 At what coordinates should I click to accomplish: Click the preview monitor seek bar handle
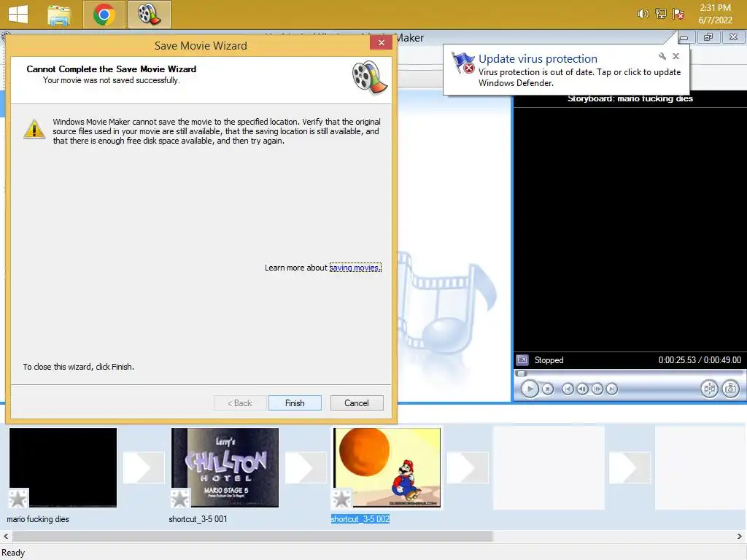tap(522, 374)
